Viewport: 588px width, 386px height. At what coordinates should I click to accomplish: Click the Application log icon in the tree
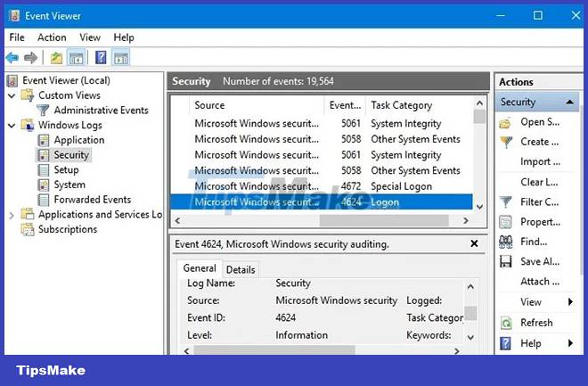44,140
